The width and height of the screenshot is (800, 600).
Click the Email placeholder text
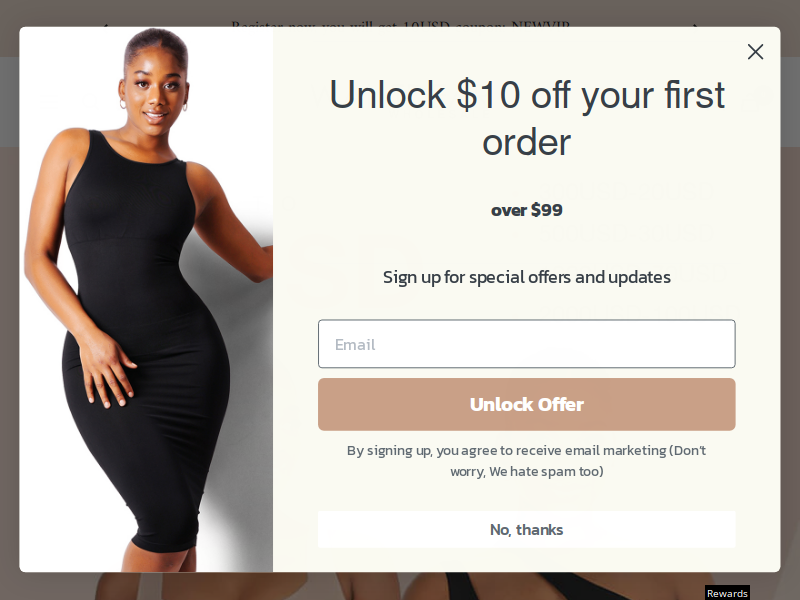355,345
